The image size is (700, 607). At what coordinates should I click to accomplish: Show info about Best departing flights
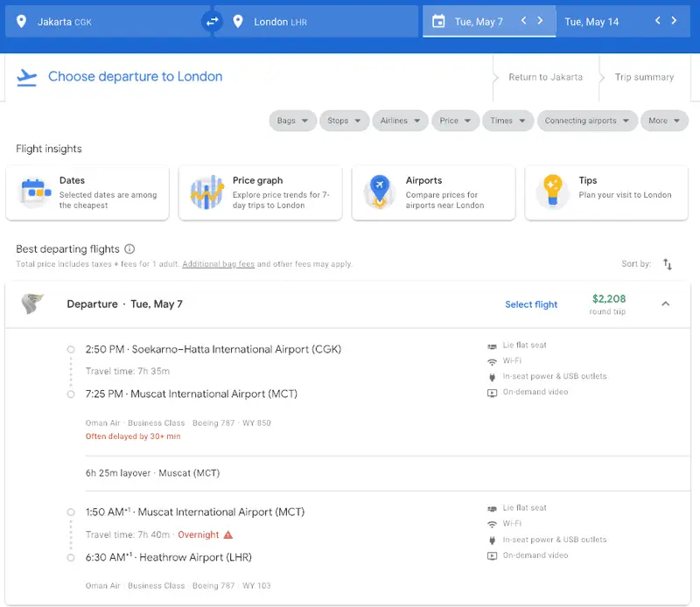point(129,249)
